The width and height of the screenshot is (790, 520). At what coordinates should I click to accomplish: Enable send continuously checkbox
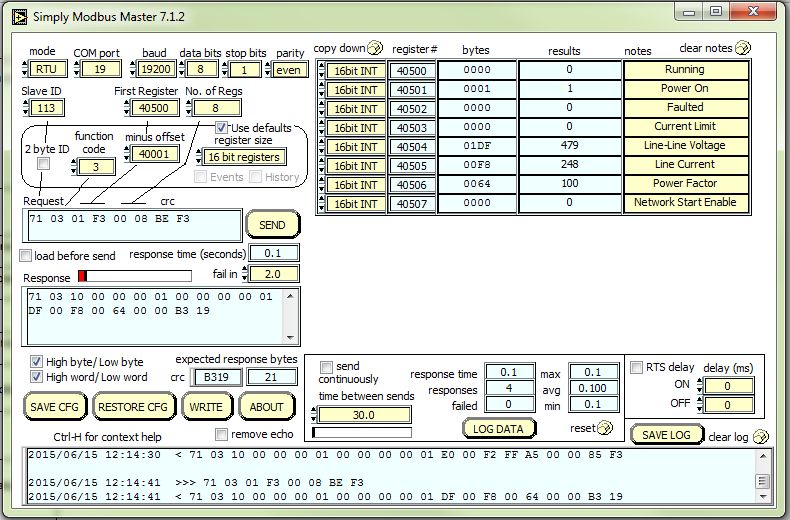click(326, 366)
